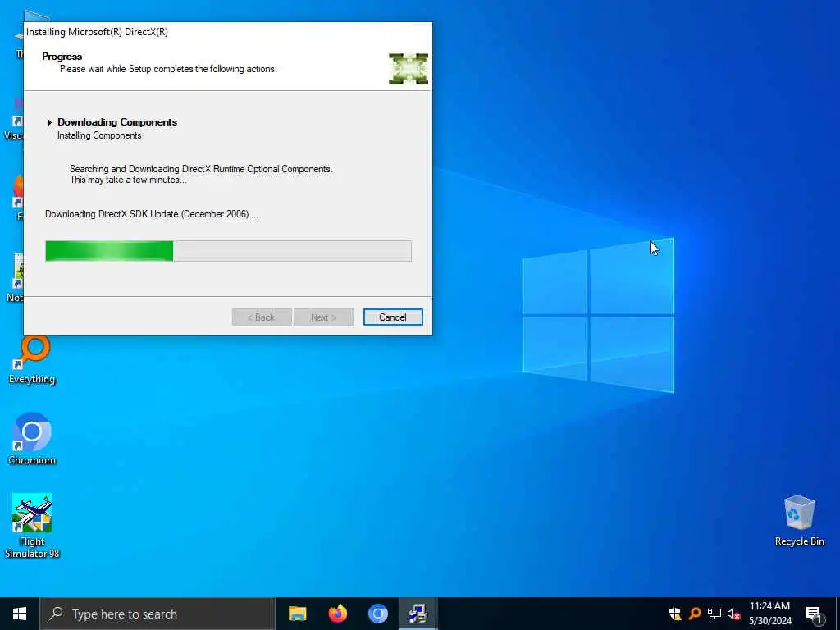Click 'Downloading DirectX SDK Update (December 2006)' status
This screenshot has width=840, height=630.
[152, 214]
